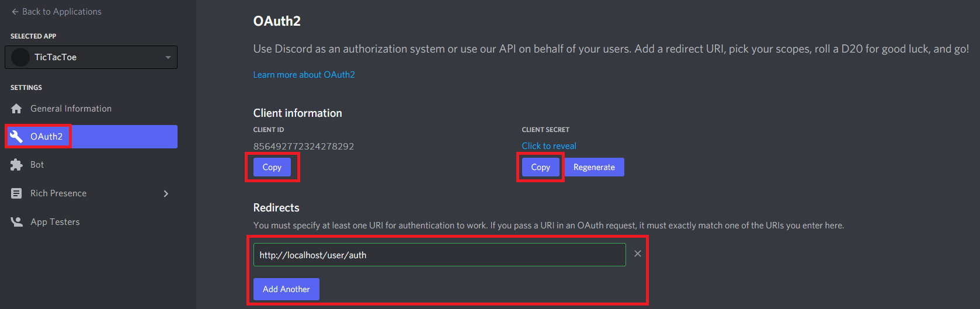Screen dimensions: 980x309
Task: Add Another redirect URI
Action: click(286, 289)
